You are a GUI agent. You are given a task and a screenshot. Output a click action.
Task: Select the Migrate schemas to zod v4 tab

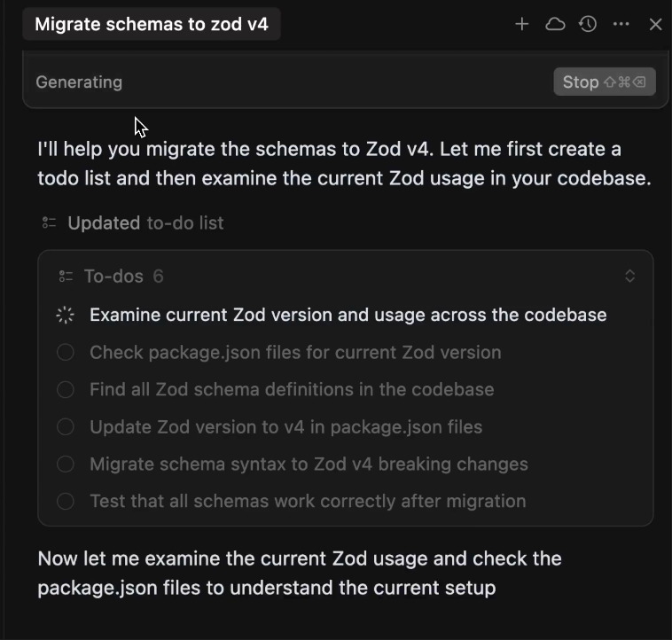tap(152, 24)
